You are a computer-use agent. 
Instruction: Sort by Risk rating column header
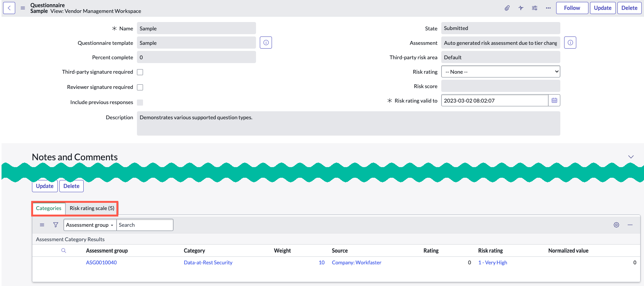[490, 251]
